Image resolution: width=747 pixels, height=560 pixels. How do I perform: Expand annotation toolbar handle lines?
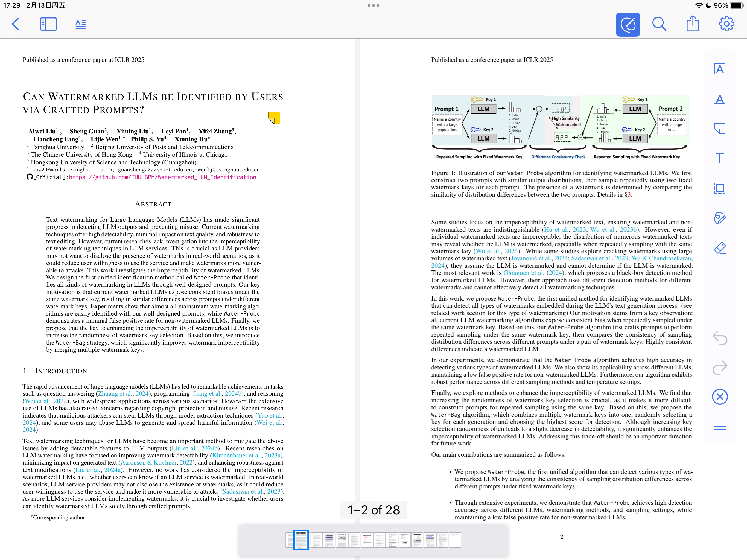[720, 427]
